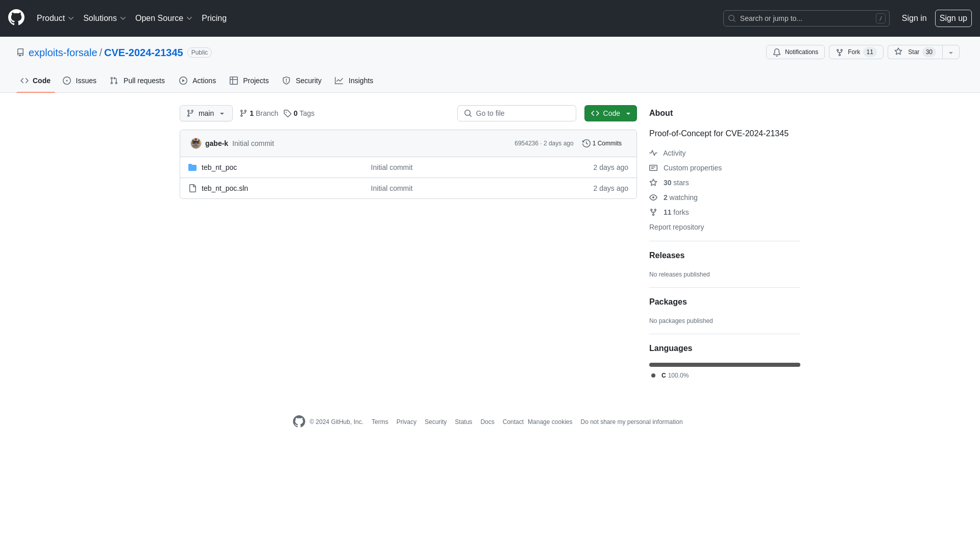Click the repository icon beside exploits-forsale

click(20, 53)
